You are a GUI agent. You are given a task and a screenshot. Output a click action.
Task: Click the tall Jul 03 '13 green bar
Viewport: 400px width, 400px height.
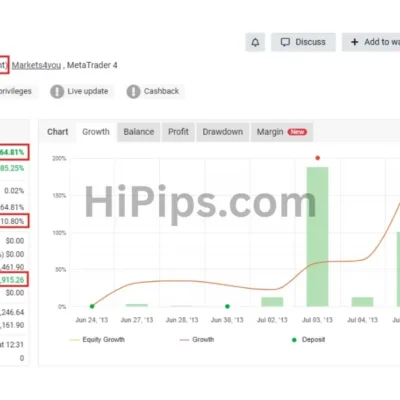317,237
